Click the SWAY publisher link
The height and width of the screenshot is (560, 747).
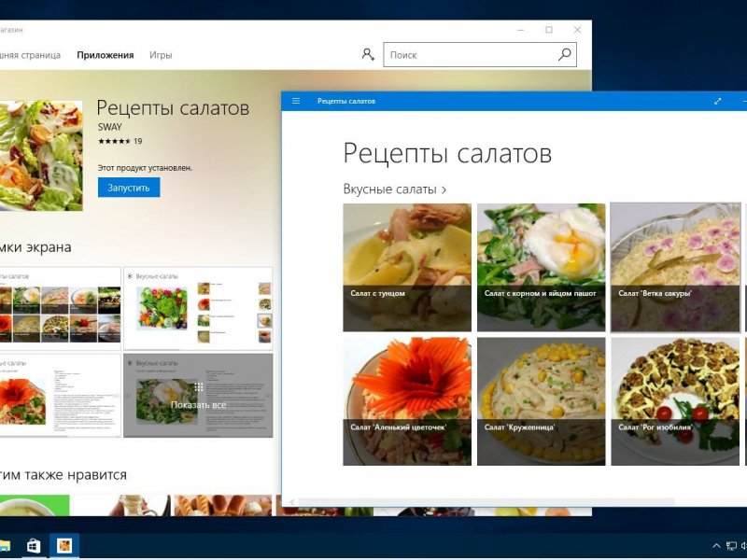(109, 127)
